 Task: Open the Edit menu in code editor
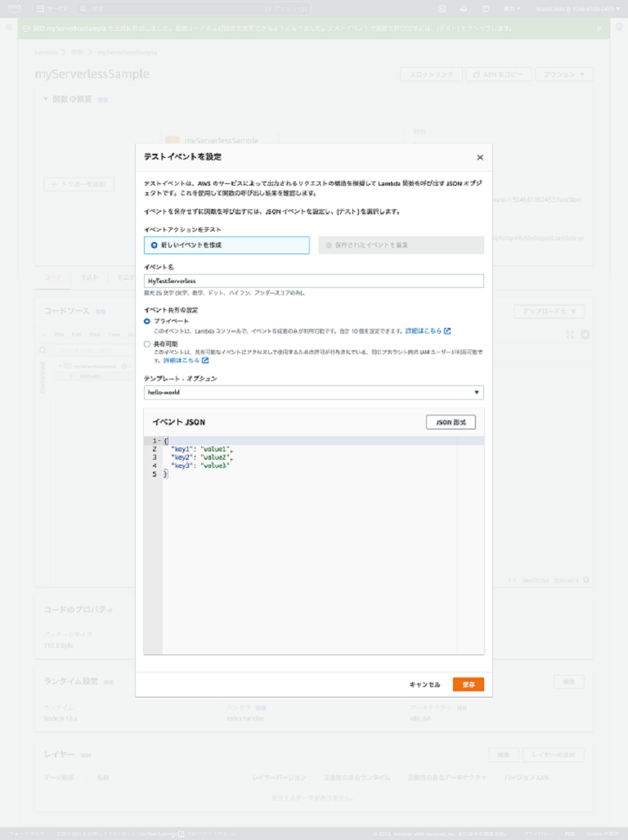pyautogui.click(x=77, y=335)
